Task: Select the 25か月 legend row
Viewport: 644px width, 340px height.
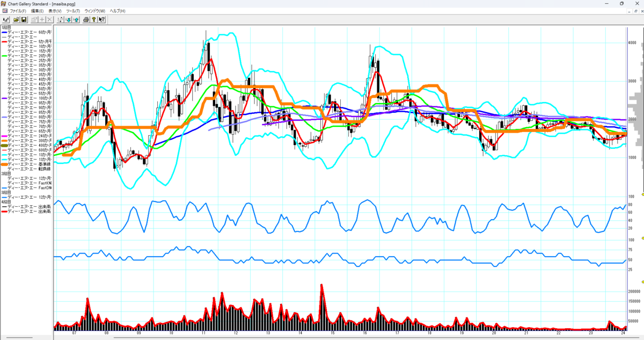Action: (30, 61)
